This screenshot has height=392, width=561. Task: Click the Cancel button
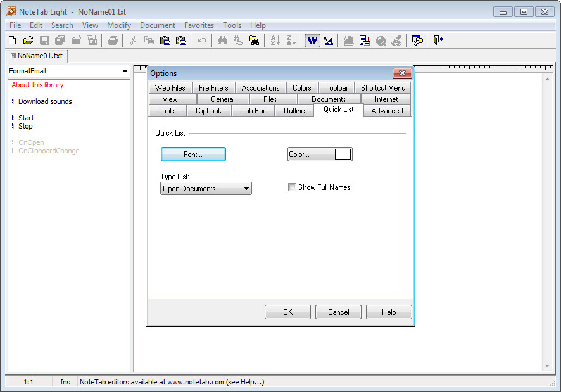pyautogui.click(x=338, y=312)
